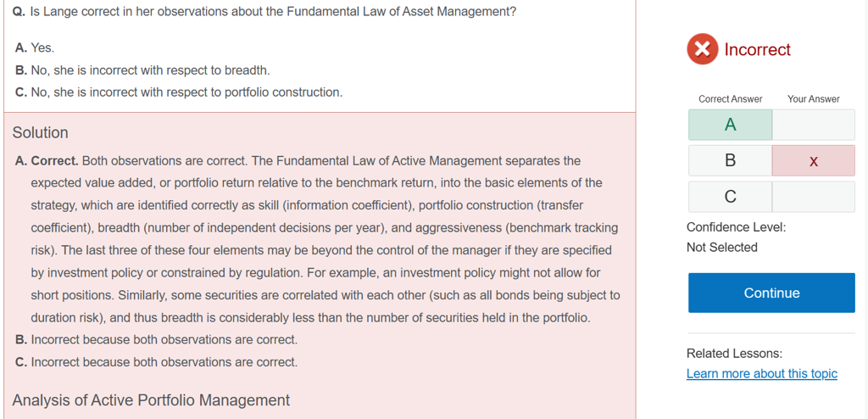Screen dimensions: 868x419
Task: Click the empty Your Answer cell beside A
Action: (x=813, y=125)
